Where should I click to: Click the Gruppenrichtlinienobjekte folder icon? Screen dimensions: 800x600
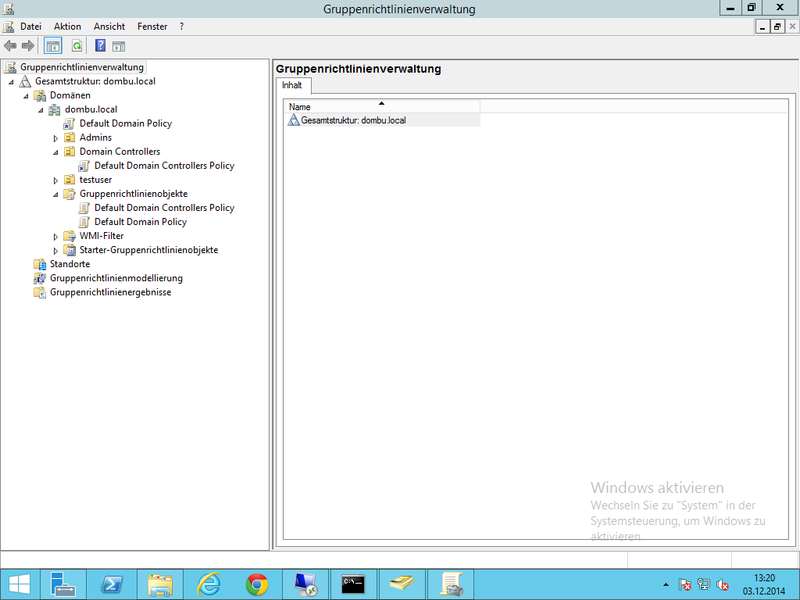(x=69, y=194)
